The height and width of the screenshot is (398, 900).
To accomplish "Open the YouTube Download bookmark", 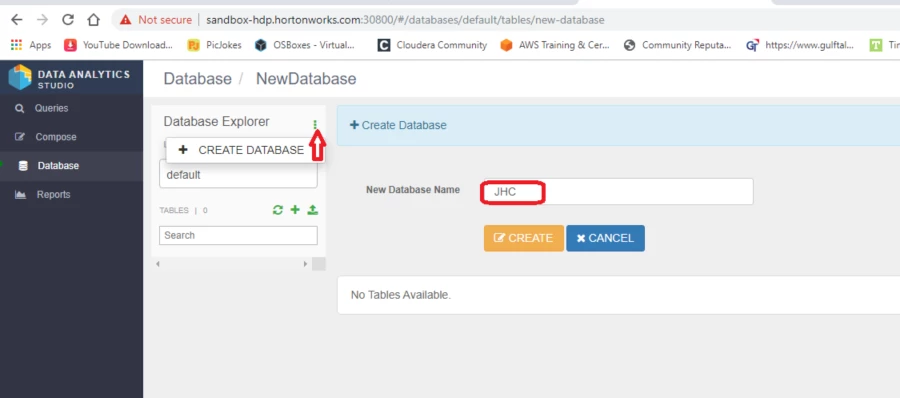I will [118, 45].
